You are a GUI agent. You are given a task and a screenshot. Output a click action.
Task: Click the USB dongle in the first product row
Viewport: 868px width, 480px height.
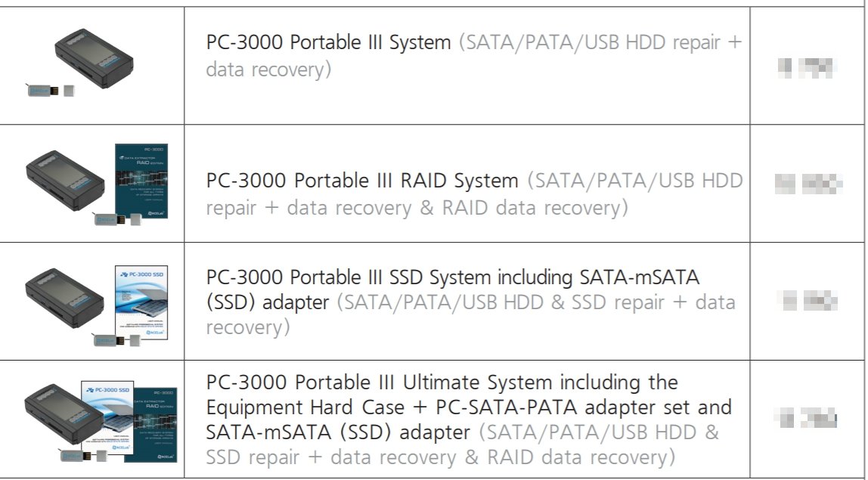[x=50, y=91]
